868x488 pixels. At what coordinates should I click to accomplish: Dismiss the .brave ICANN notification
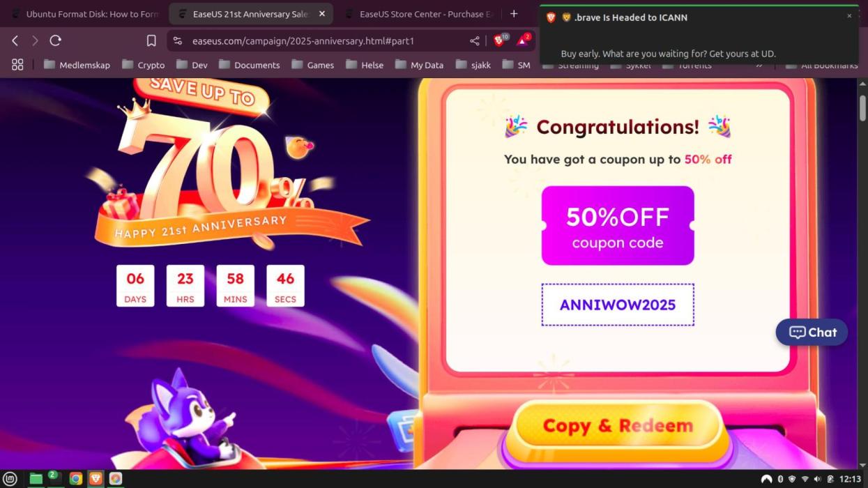tap(849, 15)
